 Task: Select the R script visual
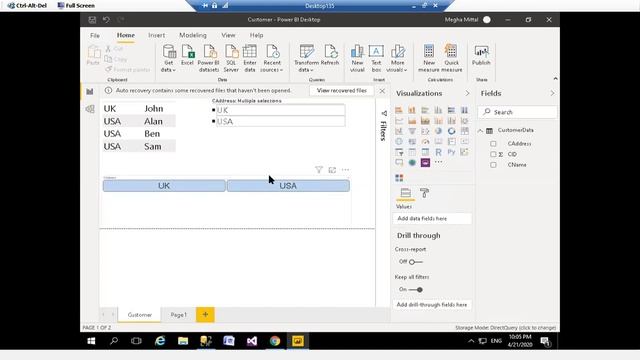click(x=438, y=152)
